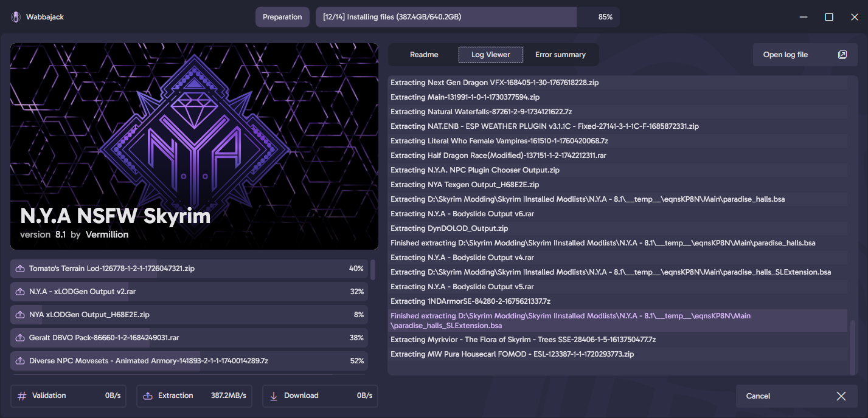Click the 40% value on Tomato's Terrain row
868x418 pixels.
point(356,269)
